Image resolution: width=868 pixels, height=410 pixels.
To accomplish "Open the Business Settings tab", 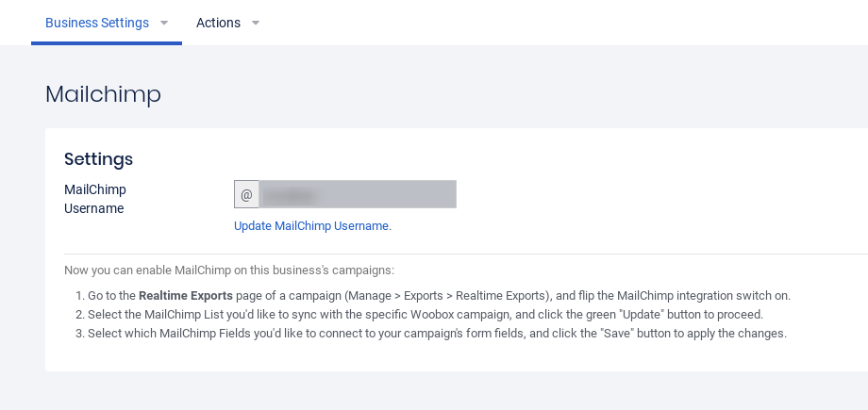I will point(97,23).
